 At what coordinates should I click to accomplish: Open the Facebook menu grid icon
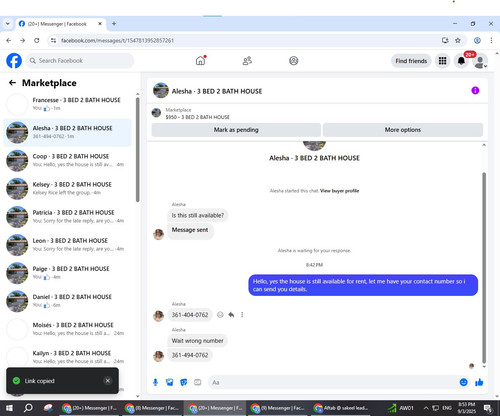tap(442, 61)
